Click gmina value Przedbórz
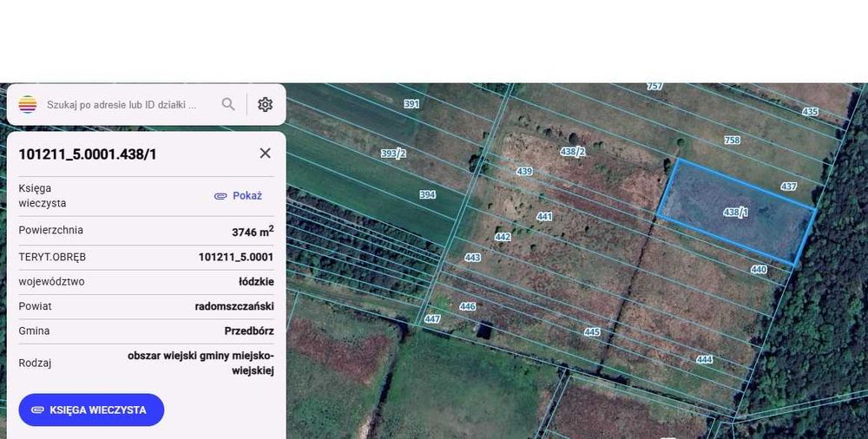The width and height of the screenshot is (868, 439). (x=249, y=331)
